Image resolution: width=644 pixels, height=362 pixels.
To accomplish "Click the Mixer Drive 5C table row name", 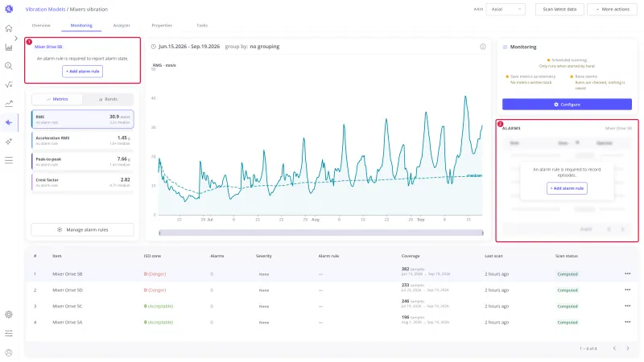I will click(68, 306).
